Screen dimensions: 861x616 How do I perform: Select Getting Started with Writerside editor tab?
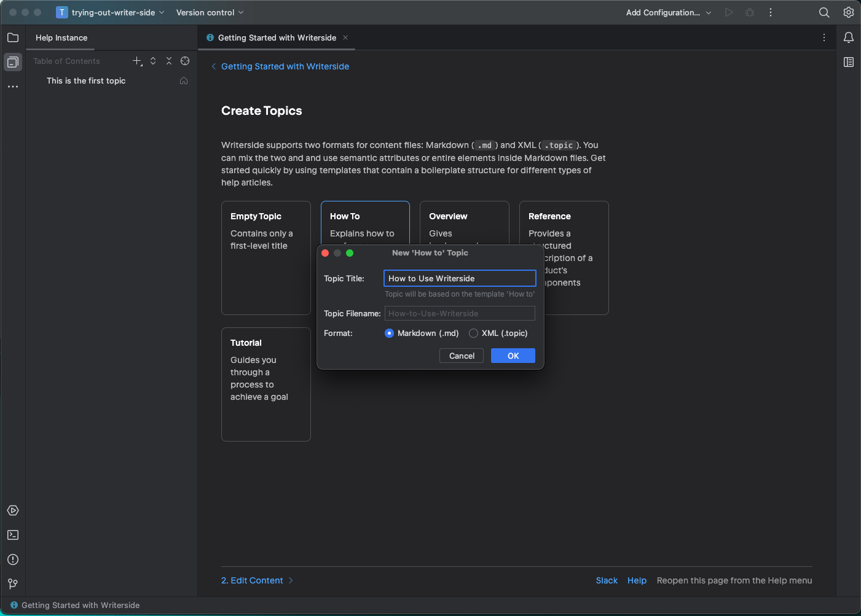coord(277,37)
